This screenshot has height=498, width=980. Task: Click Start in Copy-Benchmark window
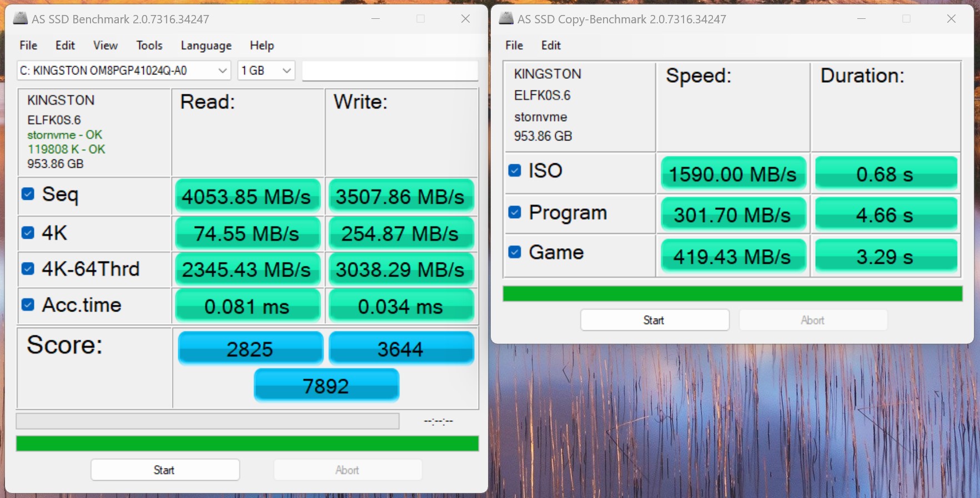tap(655, 320)
